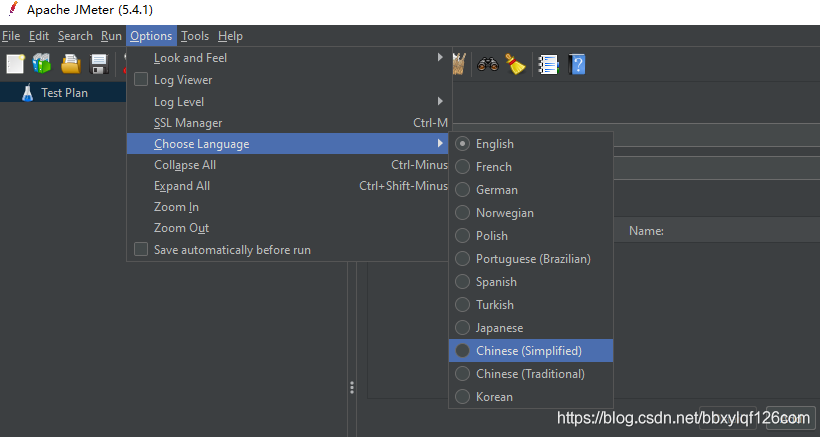This screenshot has height=437, width=820.
Task: Select Test Plan in the tree
Action: click(64, 93)
